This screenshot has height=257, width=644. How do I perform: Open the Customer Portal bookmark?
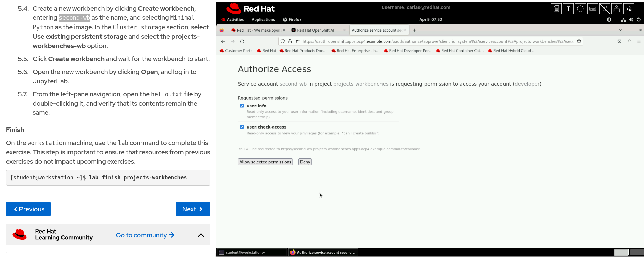pos(237,51)
